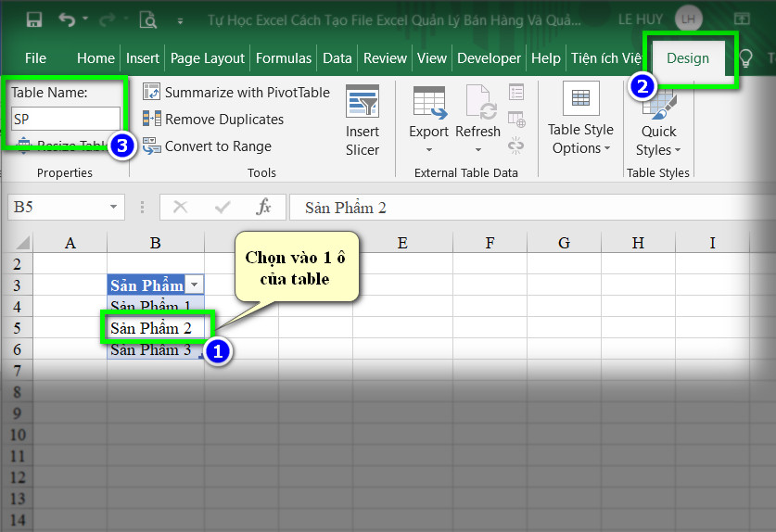Switch to the Home tab
The image size is (776, 532).
click(x=95, y=58)
